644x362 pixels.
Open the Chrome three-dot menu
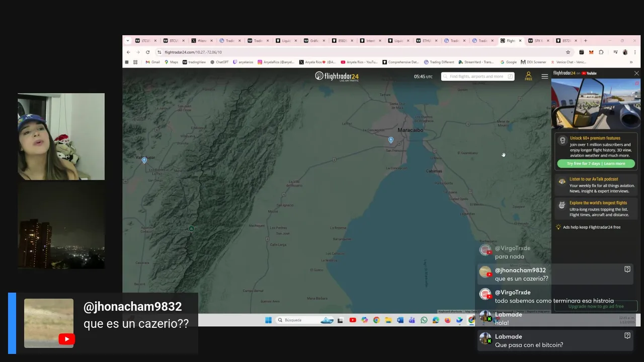[635, 52]
